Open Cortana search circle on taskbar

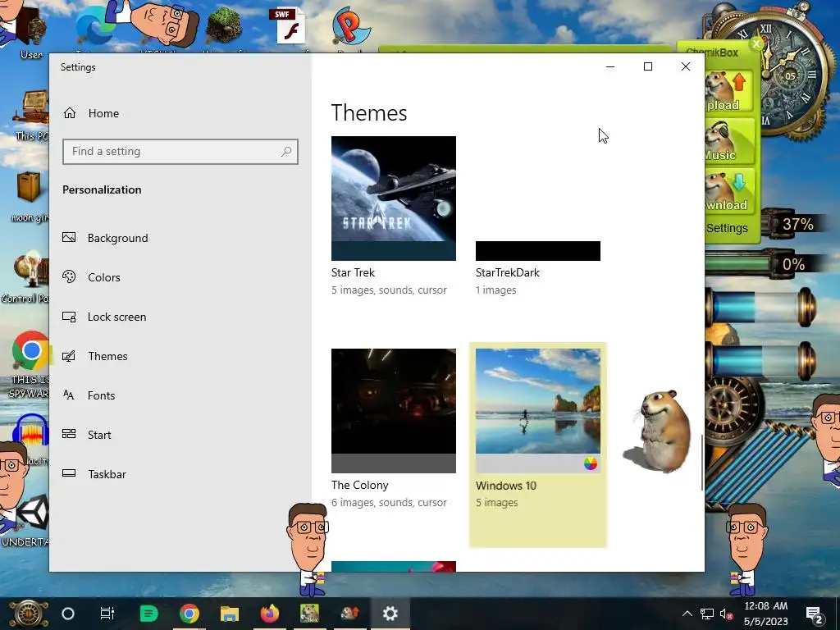(68, 614)
